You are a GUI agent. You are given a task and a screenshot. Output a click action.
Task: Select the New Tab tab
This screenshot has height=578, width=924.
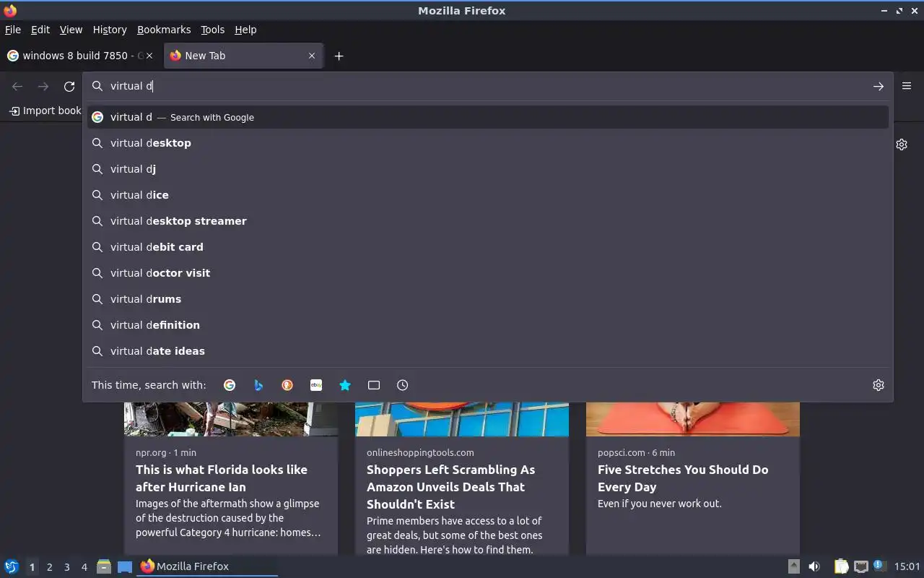point(244,56)
